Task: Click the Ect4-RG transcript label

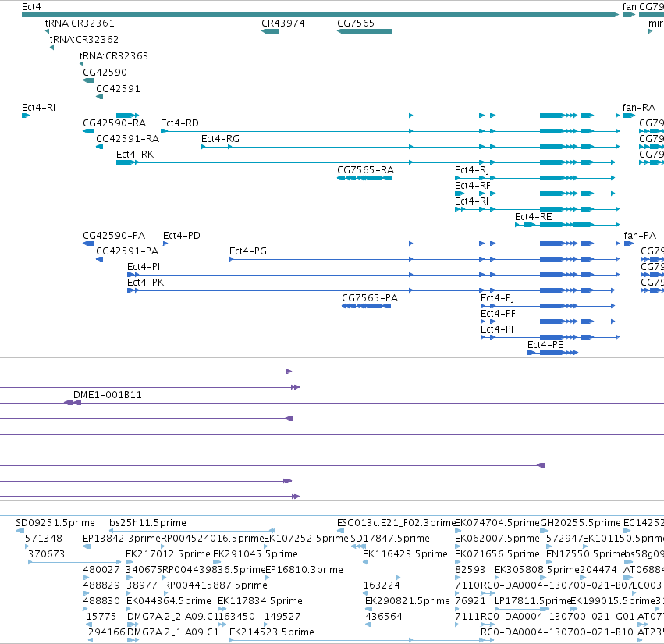Action: [x=220, y=139]
